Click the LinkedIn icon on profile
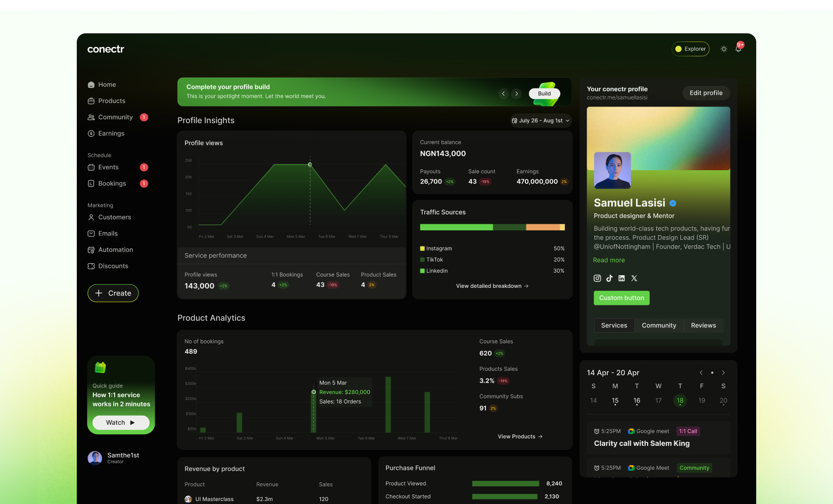 point(621,278)
